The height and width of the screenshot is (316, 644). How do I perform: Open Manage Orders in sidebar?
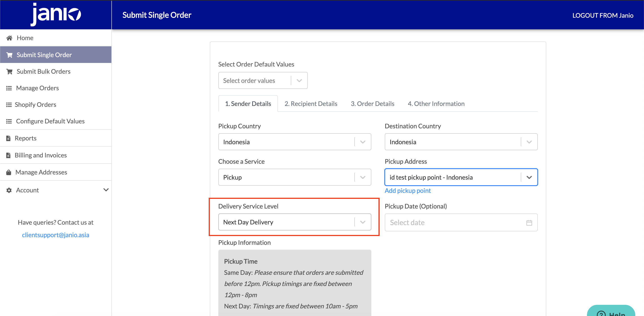tap(56, 88)
